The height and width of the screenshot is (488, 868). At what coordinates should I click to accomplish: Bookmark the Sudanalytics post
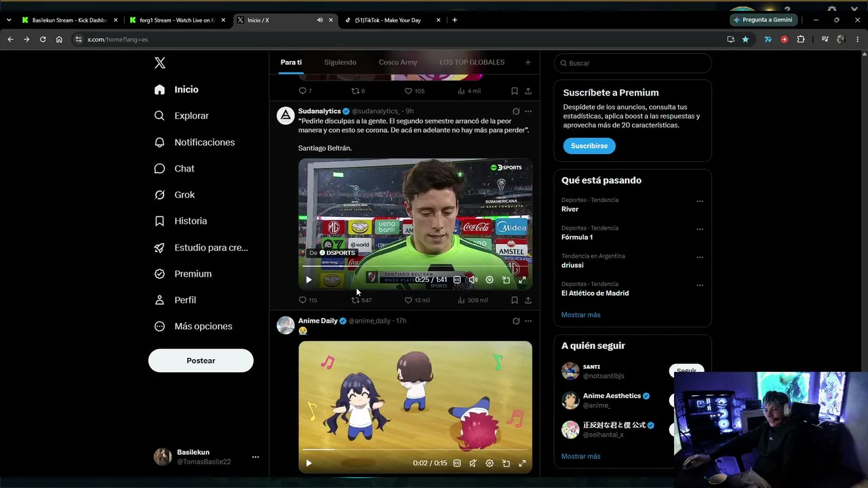coord(515,300)
